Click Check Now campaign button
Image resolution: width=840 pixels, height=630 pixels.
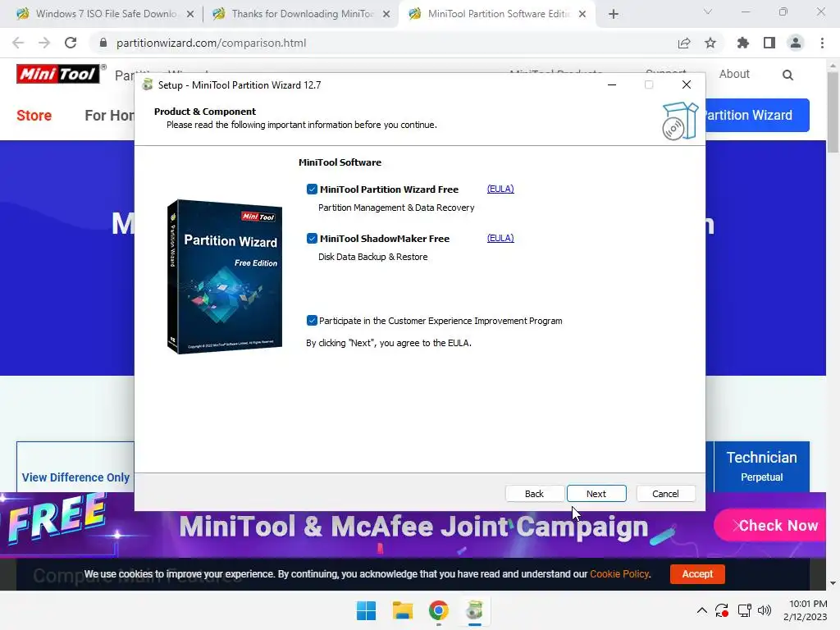770,526
